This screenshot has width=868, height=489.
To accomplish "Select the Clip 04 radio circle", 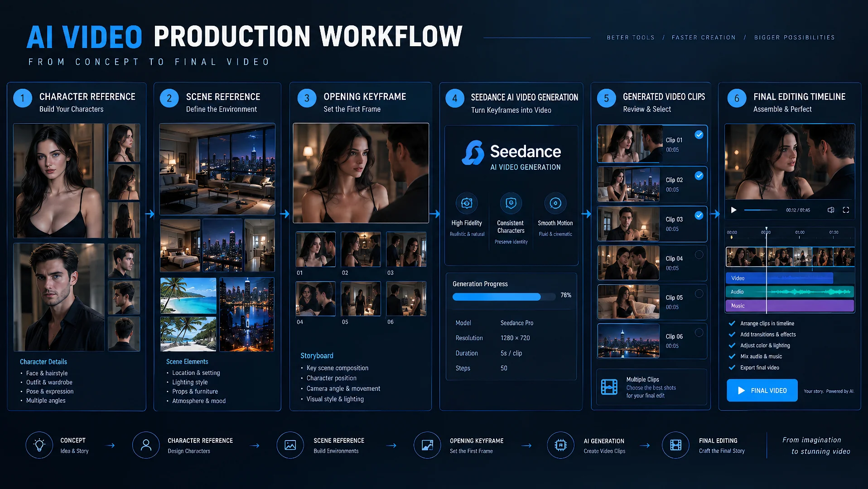I will [699, 254].
